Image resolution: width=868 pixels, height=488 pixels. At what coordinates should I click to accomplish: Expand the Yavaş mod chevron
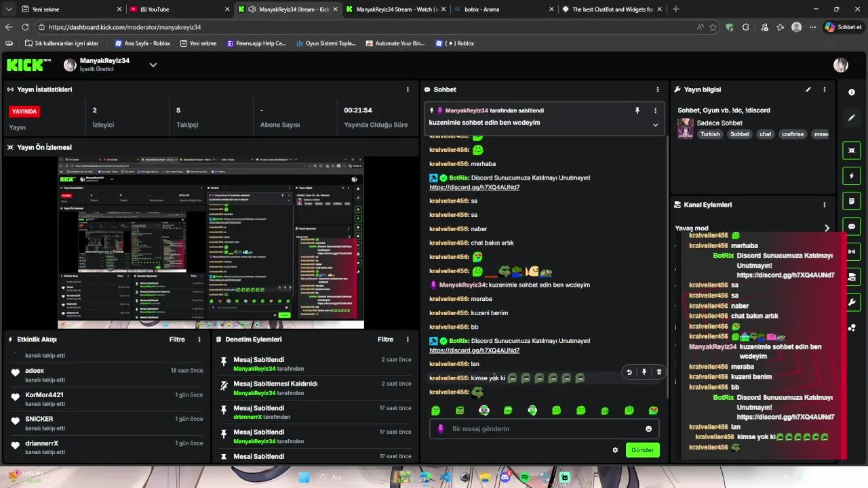(827, 228)
